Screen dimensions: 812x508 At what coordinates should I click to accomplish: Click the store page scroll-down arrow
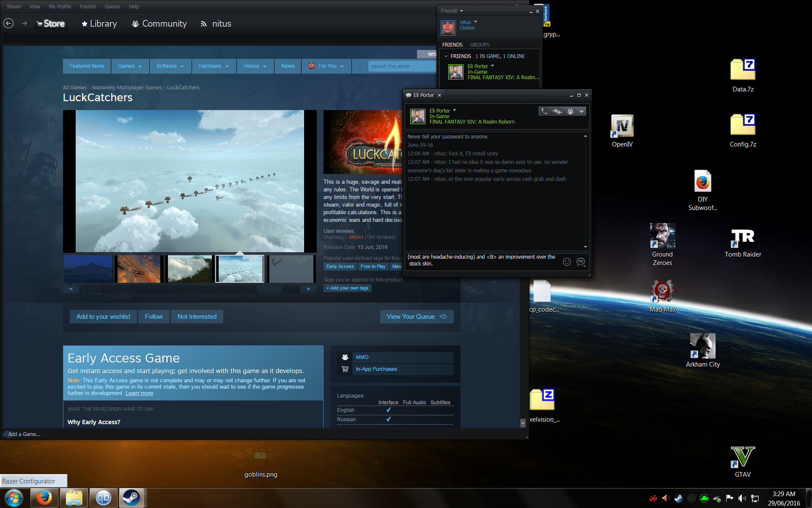[x=523, y=422]
